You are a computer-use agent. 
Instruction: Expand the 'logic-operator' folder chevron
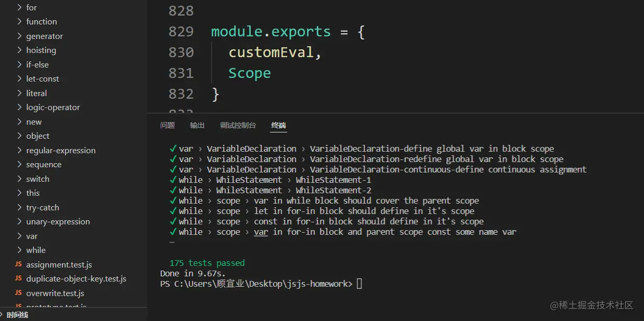(x=19, y=108)
